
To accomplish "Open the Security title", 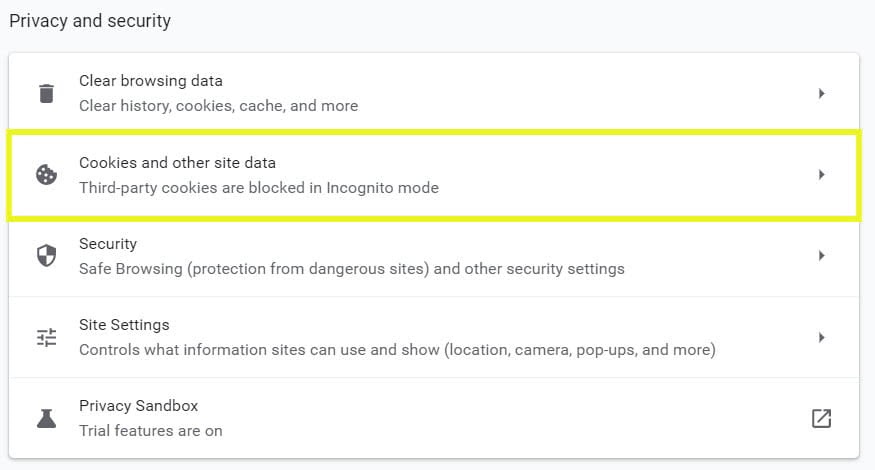I will coord(108,244).
